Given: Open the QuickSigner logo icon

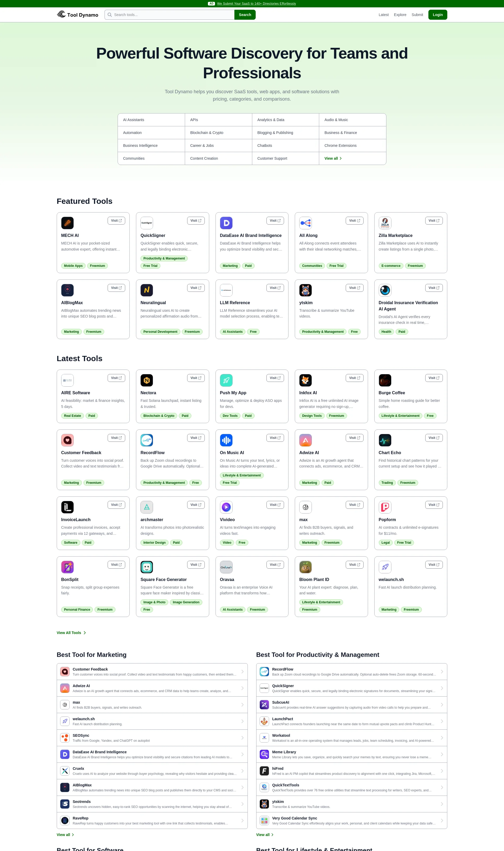Looking at the screenshot, I should tap(147, 223).
